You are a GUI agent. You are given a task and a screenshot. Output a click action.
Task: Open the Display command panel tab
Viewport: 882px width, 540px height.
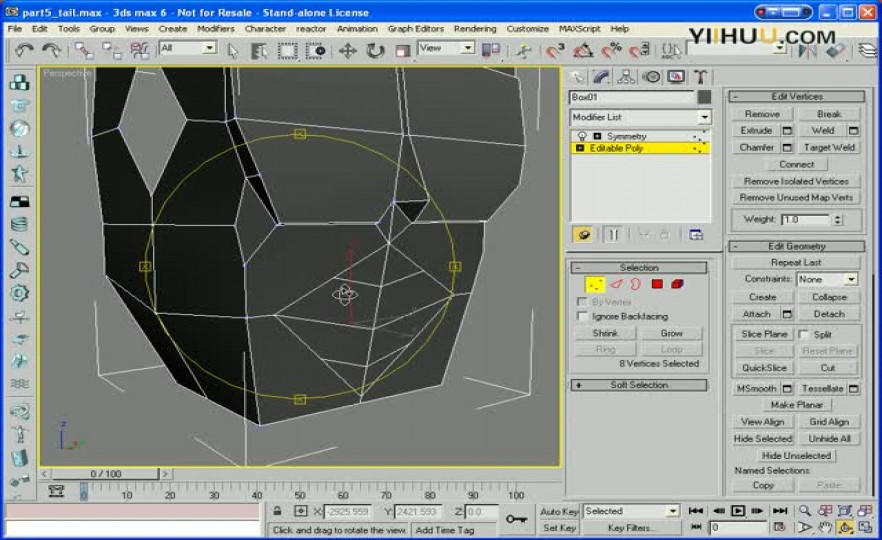(x=676, y=76)
